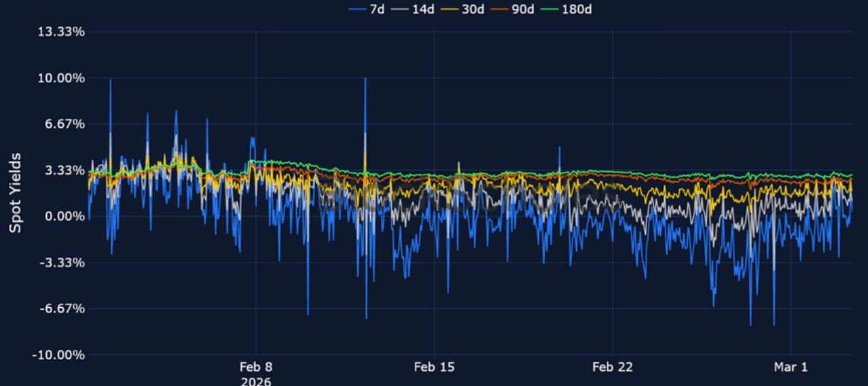
Task: Click the Spot Yields axis title
Action: (15, 193)
